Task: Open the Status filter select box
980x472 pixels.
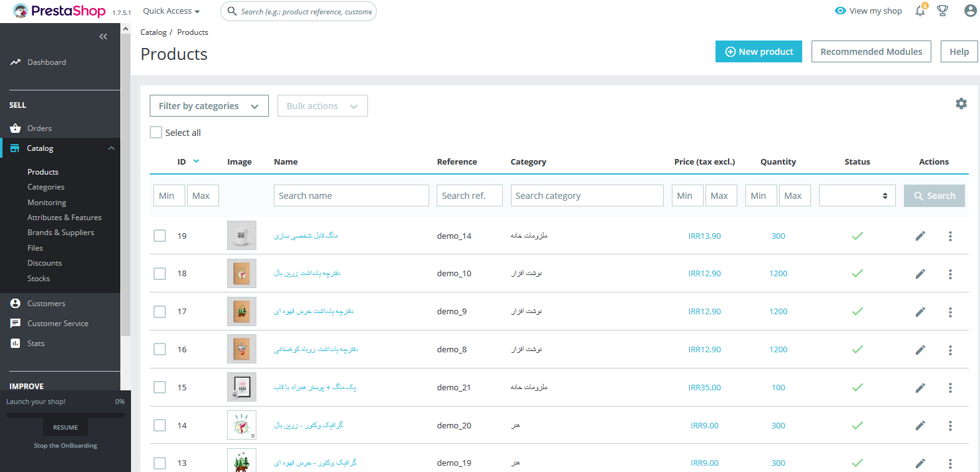Action: tap(857, 196)
